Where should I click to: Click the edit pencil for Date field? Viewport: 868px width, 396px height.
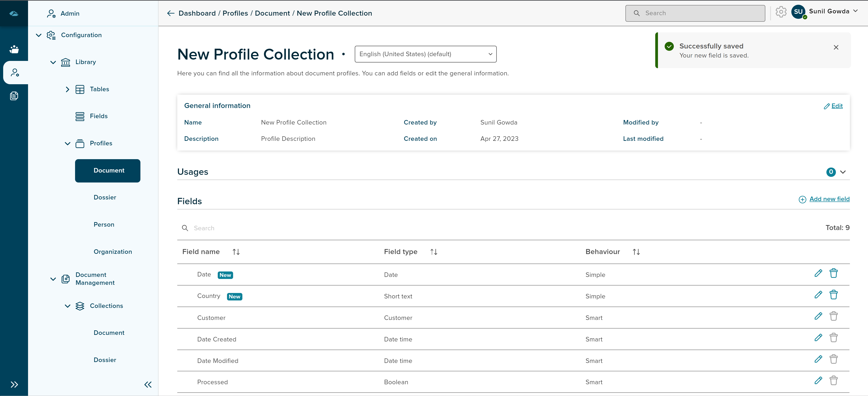(x=818, y=273)
